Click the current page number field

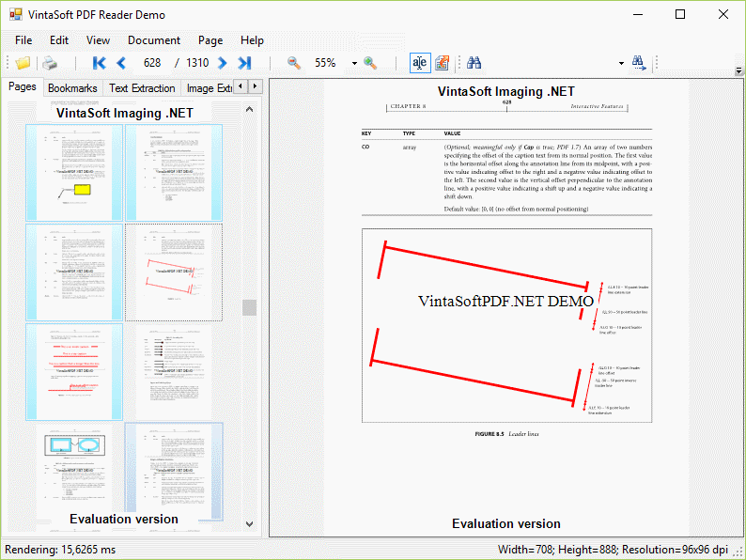(152, 63)
